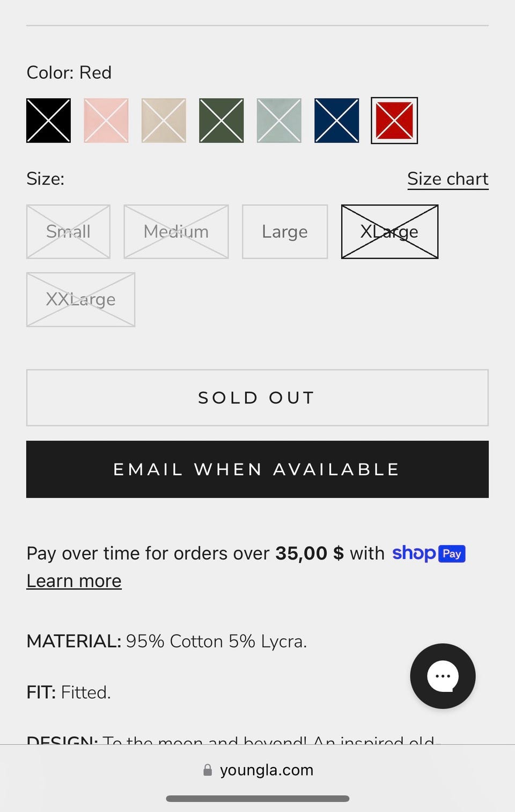515x812 pixels.
Task: Tap Email When Available button
Action: pos(257,469)
